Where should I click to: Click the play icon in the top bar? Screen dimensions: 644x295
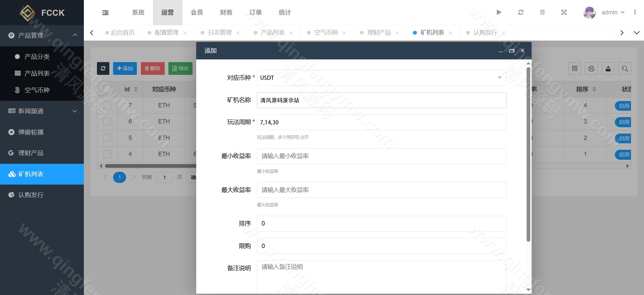click(x=499, y=12)
